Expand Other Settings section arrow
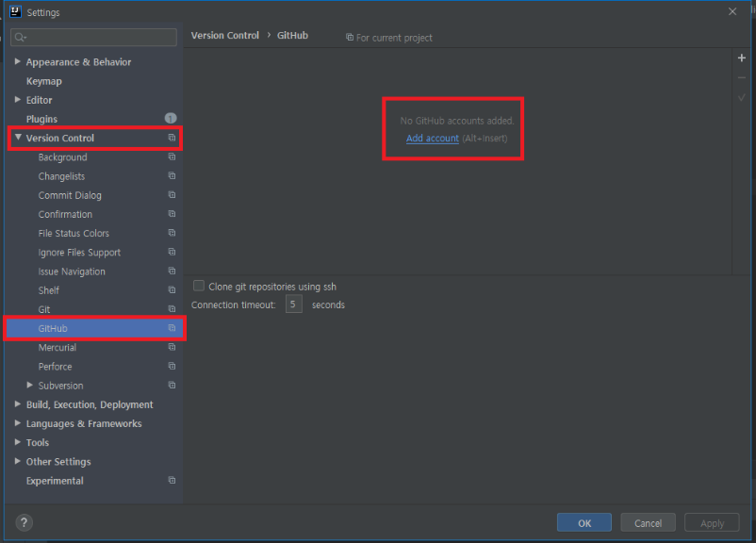 point(18,461)
